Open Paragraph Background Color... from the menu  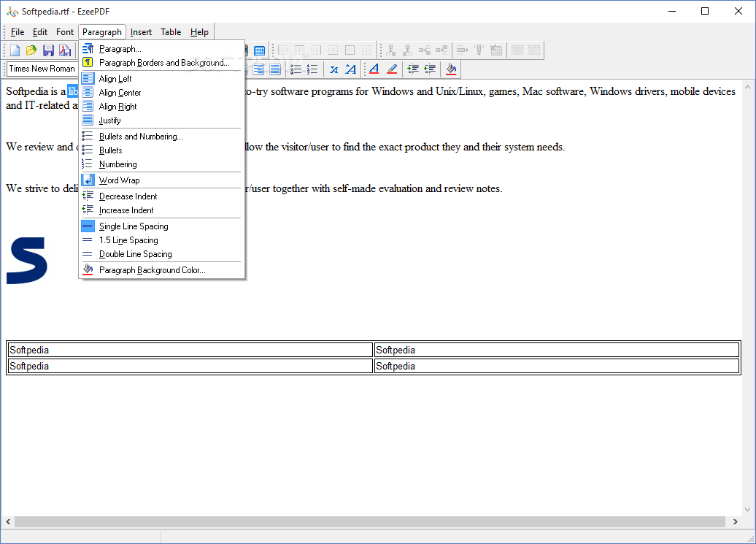point(161,270)
